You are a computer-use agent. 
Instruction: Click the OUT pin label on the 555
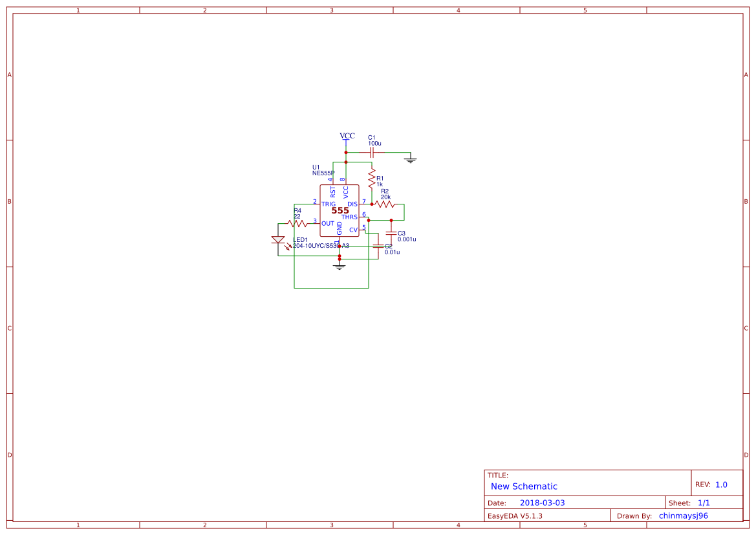[x=328, y=222]
